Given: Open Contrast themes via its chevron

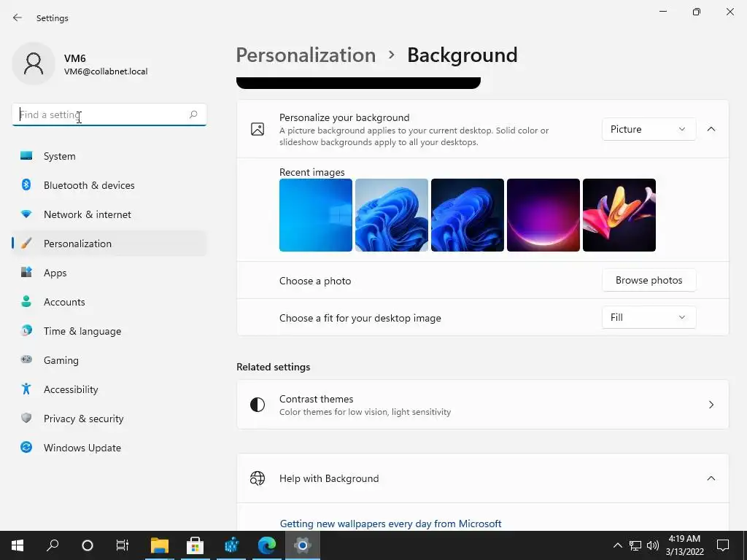Looking at the screenshot, I should [x=711, y=404].
